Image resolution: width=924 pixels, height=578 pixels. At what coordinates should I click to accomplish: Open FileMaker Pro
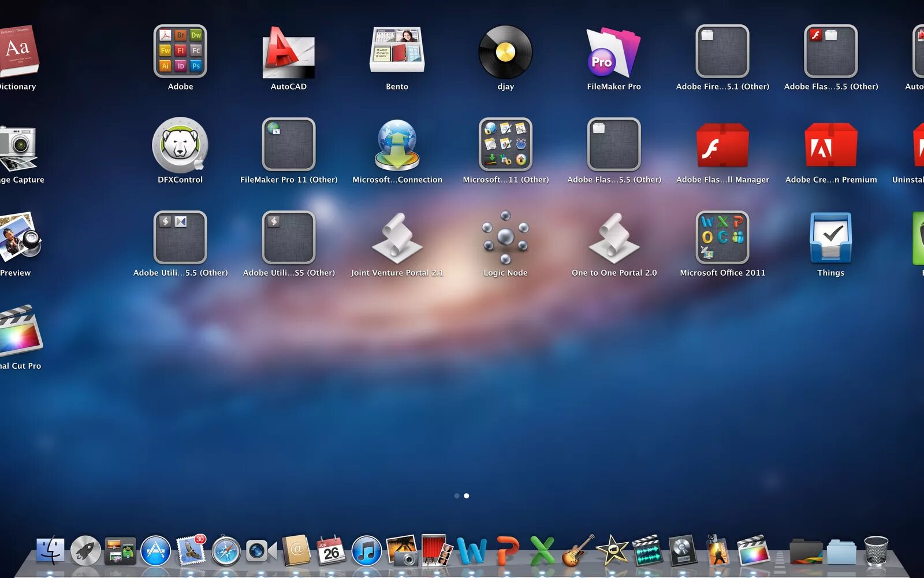point(613,52)
